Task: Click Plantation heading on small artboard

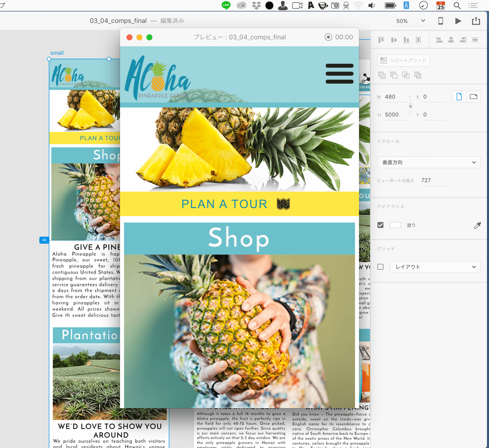Action: click(90, 335)
